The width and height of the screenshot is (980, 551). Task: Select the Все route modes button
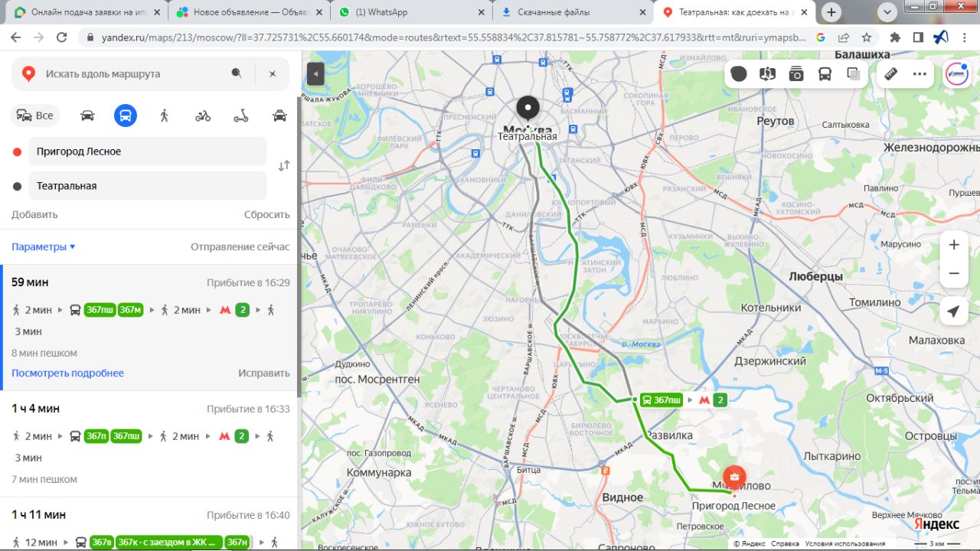(x=36, y=116)
